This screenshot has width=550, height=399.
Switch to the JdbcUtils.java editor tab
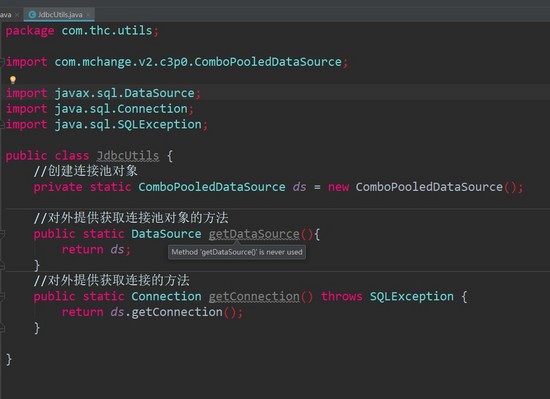pos(59,14)
